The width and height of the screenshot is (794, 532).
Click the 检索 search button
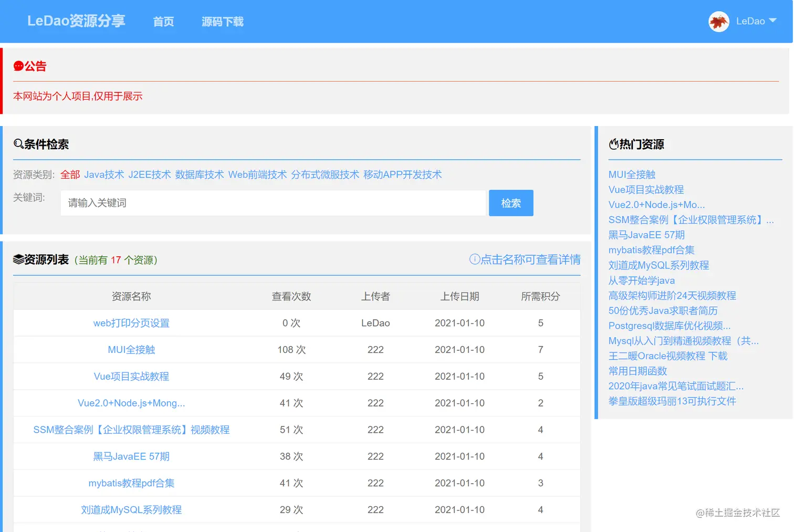pos(511,203)
